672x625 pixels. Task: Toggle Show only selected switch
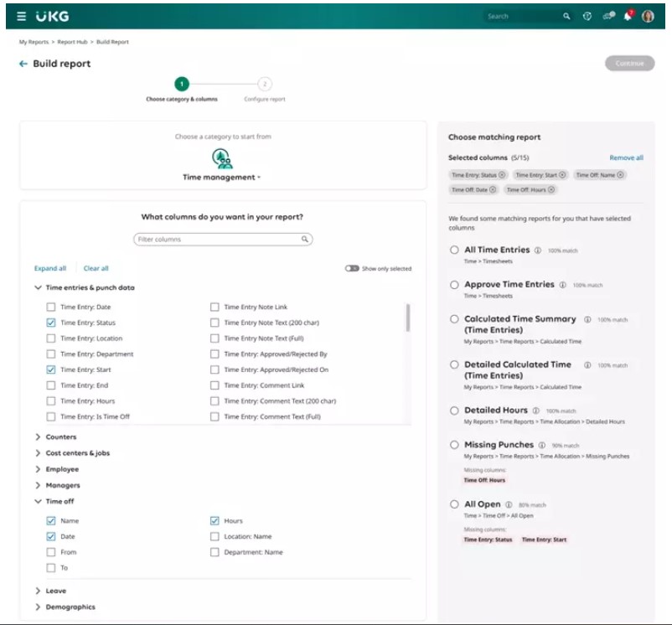coord(352,269)
